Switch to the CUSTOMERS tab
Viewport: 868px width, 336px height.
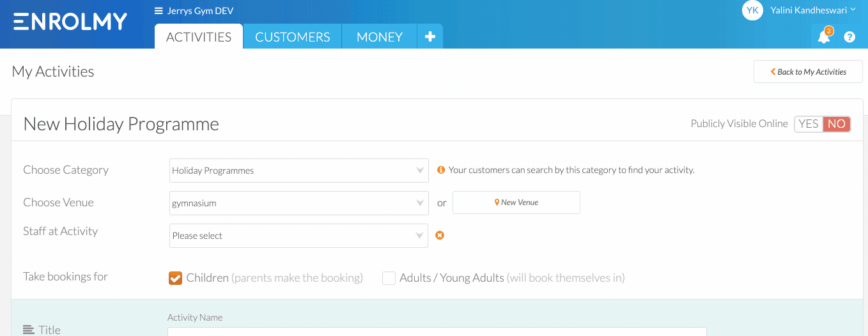pos(293,36)
